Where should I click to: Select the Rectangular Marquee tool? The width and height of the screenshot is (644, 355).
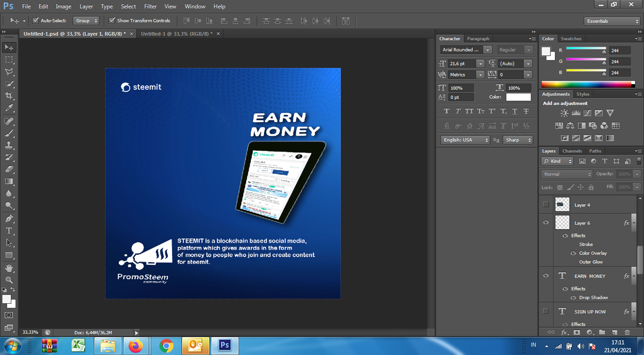click(9, 60)
